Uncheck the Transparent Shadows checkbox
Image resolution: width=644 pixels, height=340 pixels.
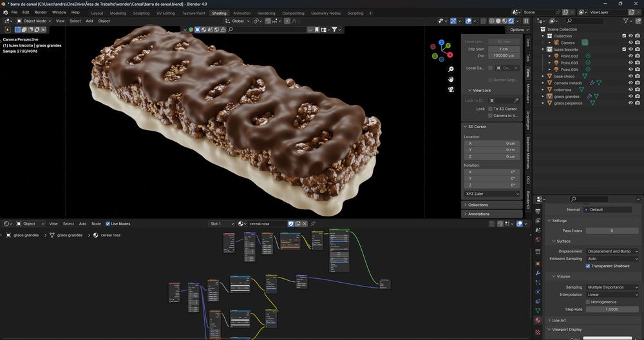tap(588, 266)
